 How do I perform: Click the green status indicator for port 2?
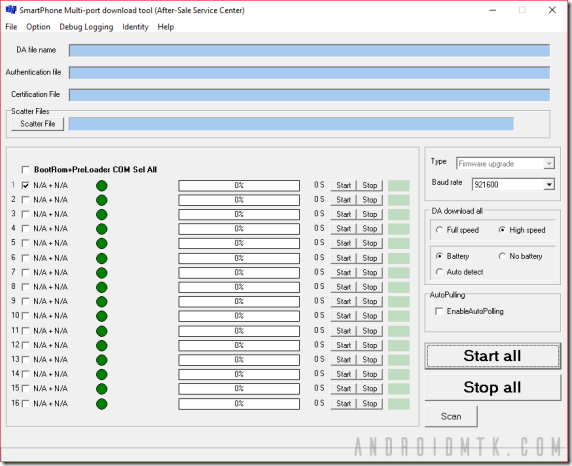[102, 200]
